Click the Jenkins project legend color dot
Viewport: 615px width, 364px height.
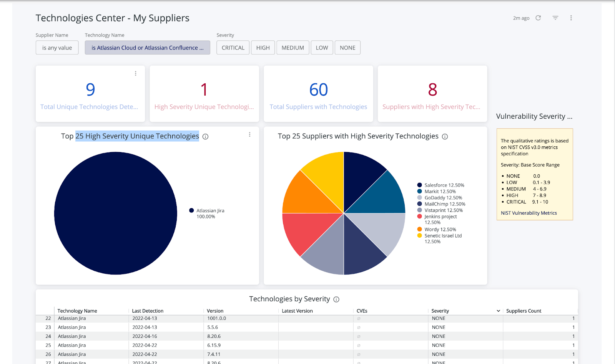pos(419,217)
